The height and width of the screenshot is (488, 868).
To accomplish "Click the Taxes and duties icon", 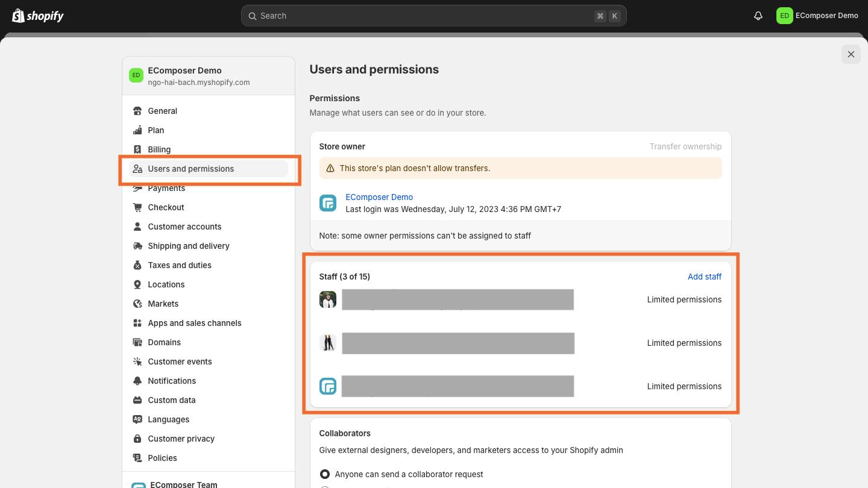I will pos(137,265).
